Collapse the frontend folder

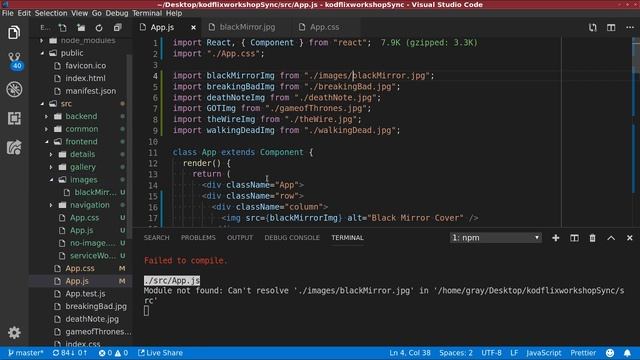click(81, 142)
